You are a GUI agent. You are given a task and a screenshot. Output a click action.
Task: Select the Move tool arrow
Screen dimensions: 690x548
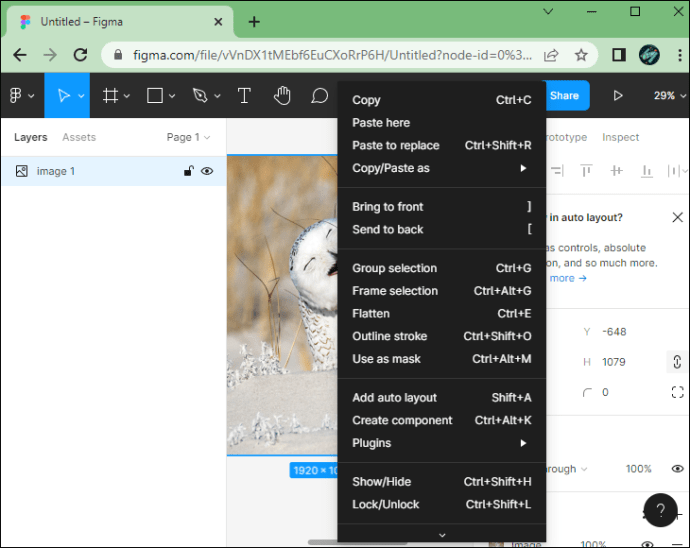click(63, 96)
